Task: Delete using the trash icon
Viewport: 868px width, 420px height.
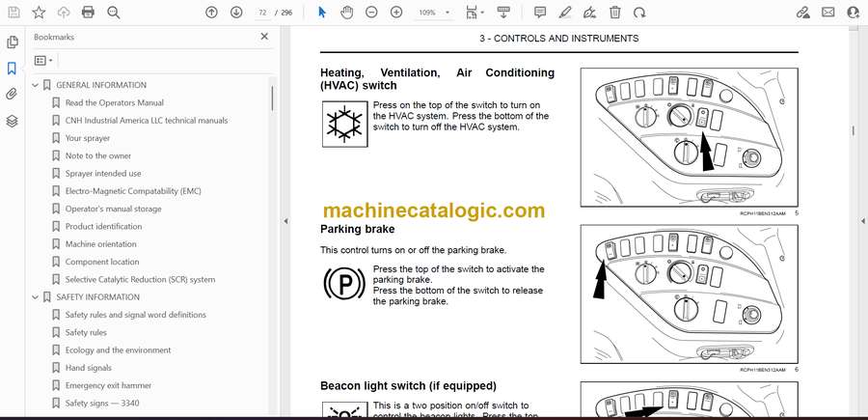Action: [x=614, y=13]
